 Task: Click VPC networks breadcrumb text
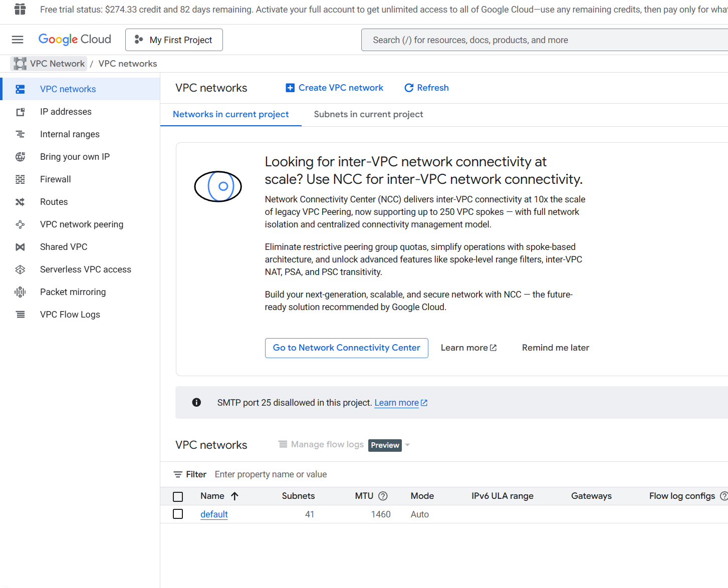pos(128,64)
